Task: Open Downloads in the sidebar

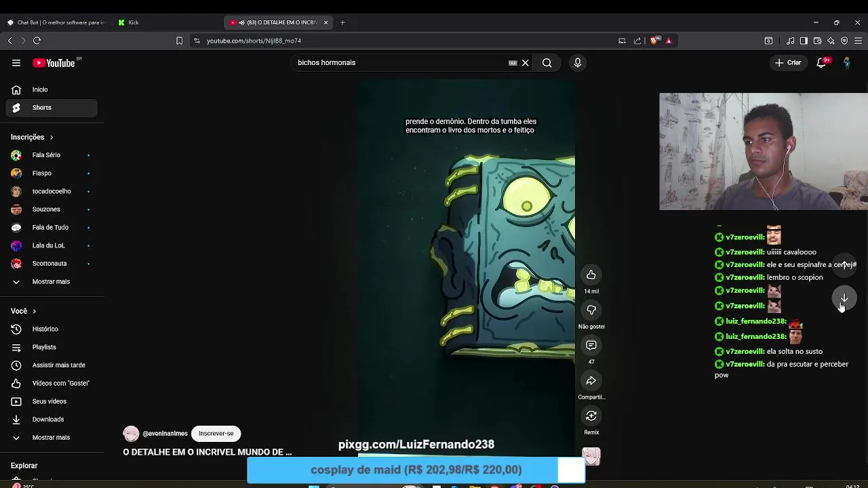Action: [x=52, y=420]
